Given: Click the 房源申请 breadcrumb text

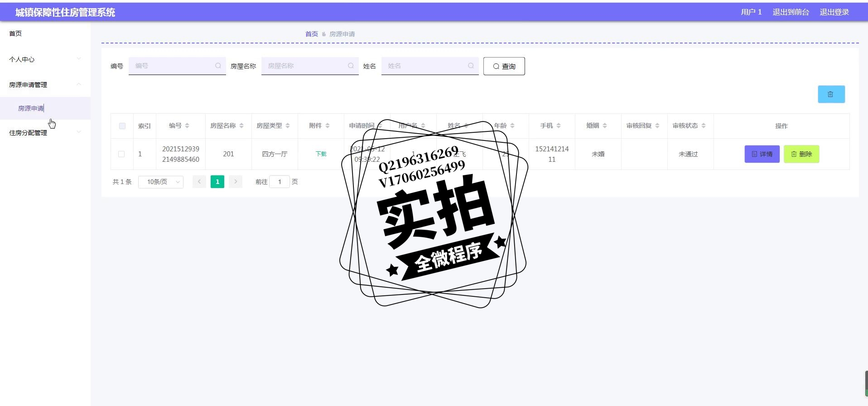Looking at the screenshot, I should coord(342,34).
